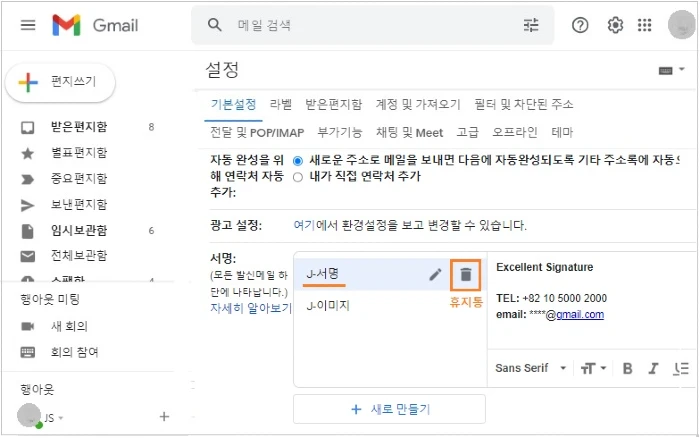Click the 편지쓰기 compose button
Viewport: 700px width, 438px height.
(60, 82)
